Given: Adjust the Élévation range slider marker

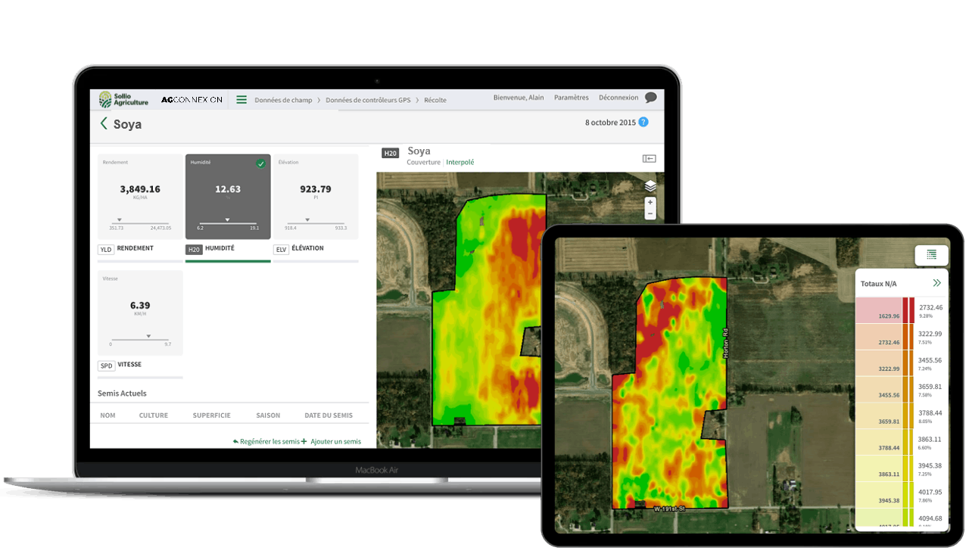Looking at the screenshot, I should click(307, 220).
